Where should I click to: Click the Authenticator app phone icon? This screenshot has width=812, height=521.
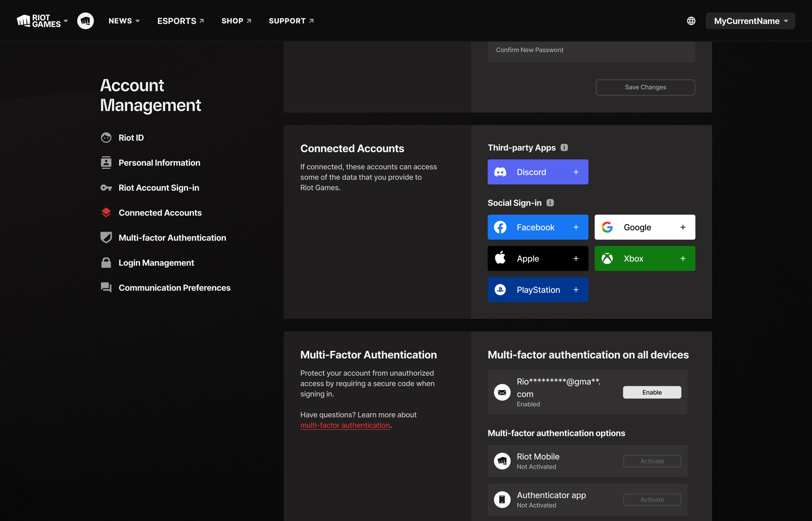click(x=502, y=499)
